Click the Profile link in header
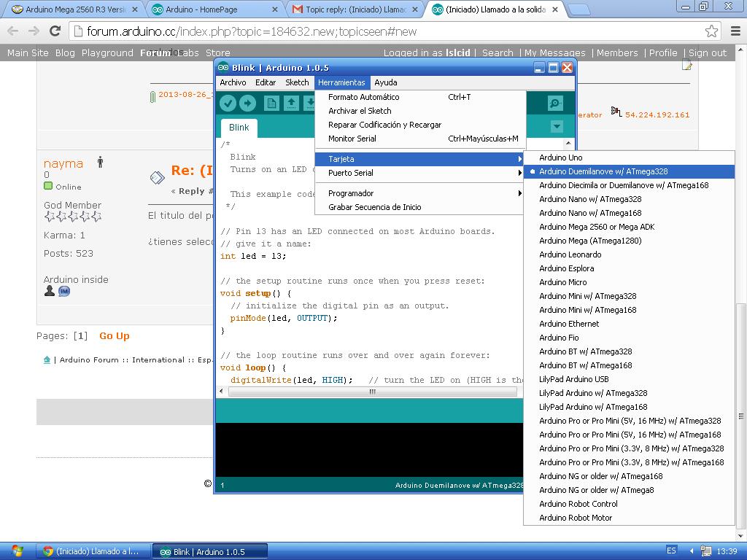 [663, 52]
